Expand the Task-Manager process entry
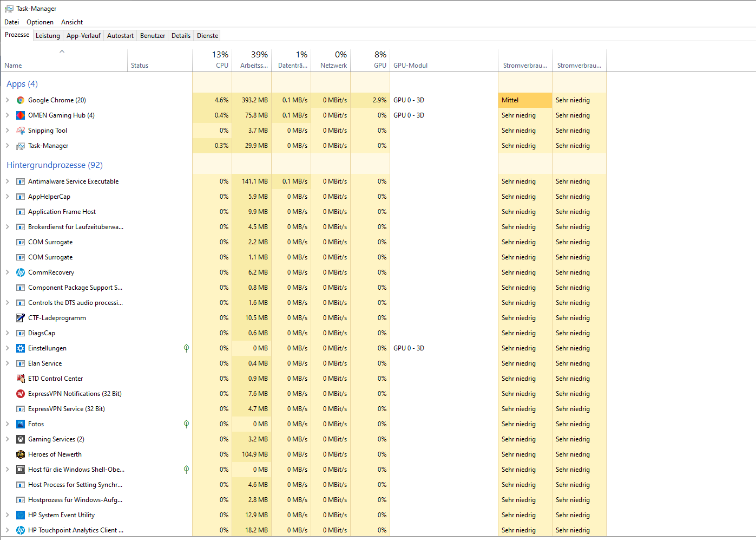Viewport: 756px width, 540px height. click(x=8, y=146)
